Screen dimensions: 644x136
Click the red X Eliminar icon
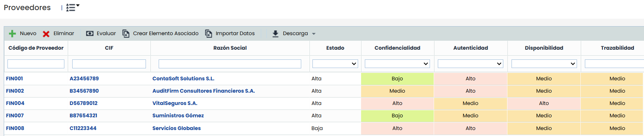(x=46, y=34)
